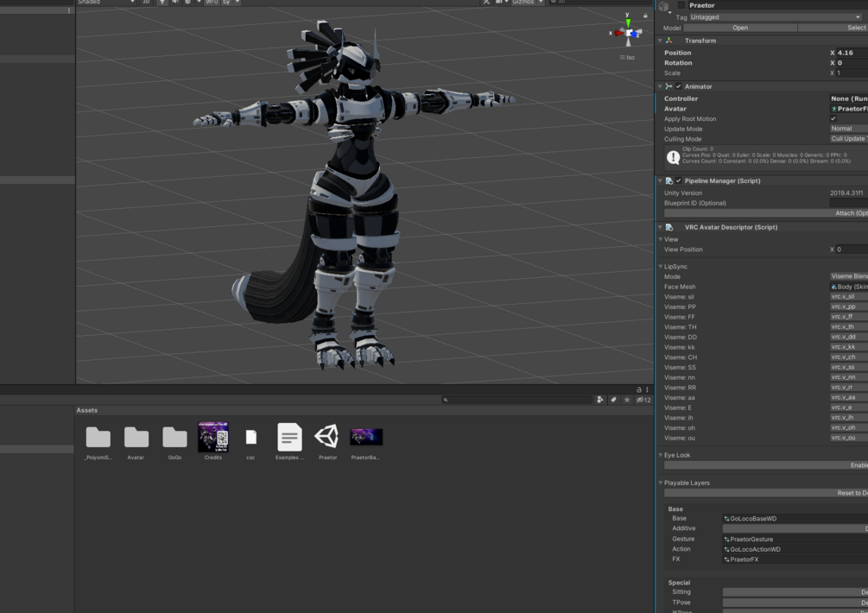The width and height of the screenshot is (868, 613).
Task: Toggle the Project window lock icon
Action: 639,389
